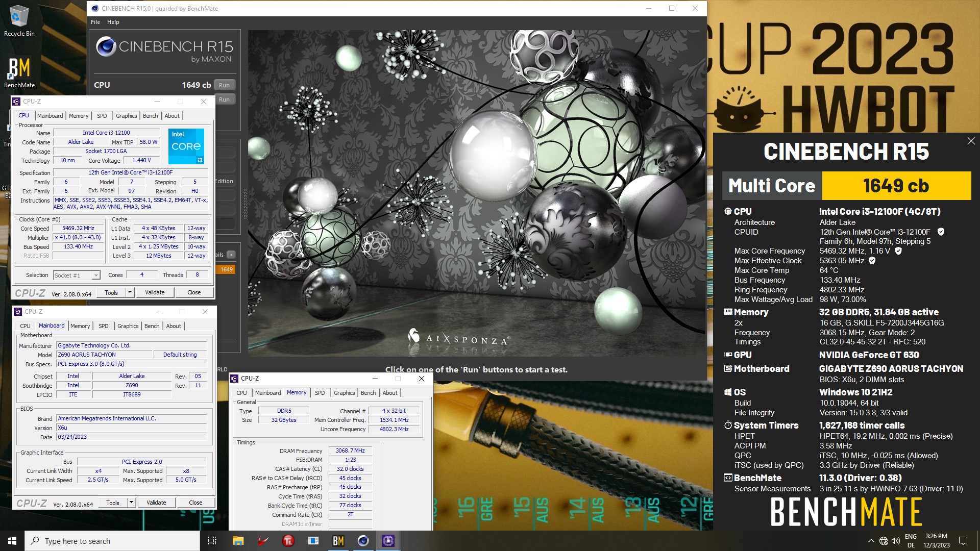Image resolution: width=980 pixels, height=551 pixels.
Task: Click Tools button in CPU-Z Mainboard window
Action: 113,503
